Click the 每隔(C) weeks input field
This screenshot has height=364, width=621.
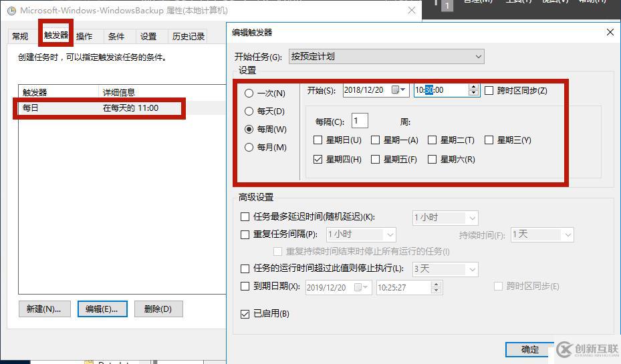point(360,121)
